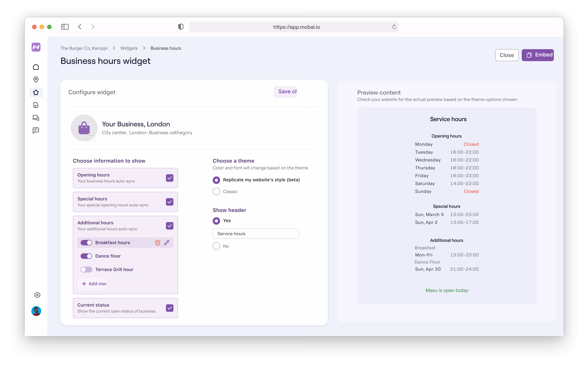
Task: Click The Burger Co, Kamppi breadcrumb
Action: click(84, 48)
